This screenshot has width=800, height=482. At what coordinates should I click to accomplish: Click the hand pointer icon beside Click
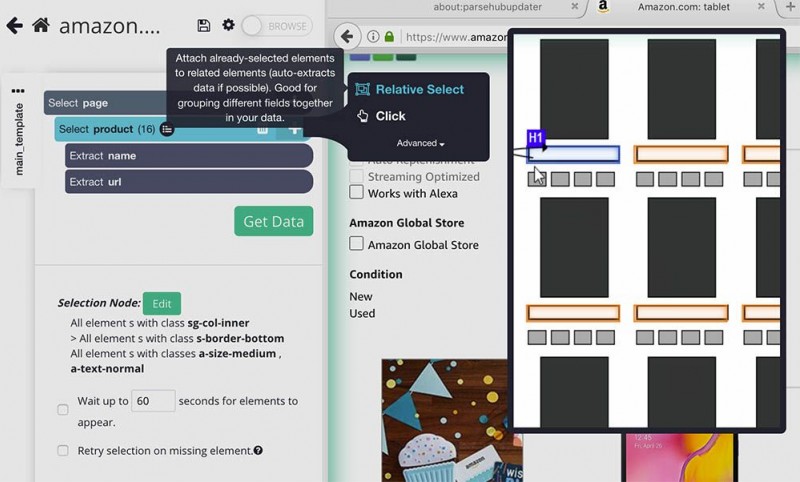coord(362,116)
